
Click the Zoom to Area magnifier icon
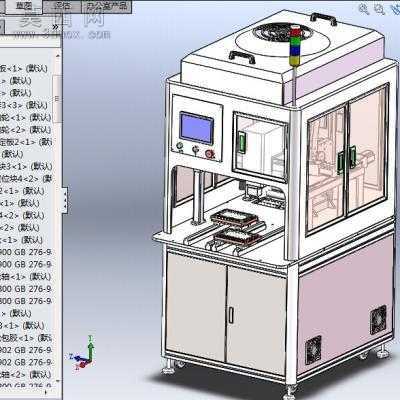click(x=380, y=9)
